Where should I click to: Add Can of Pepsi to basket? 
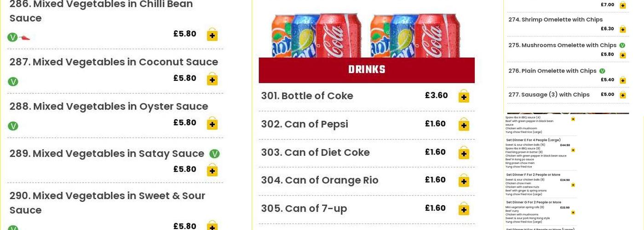pyautogui.click(x=464, y=125)
